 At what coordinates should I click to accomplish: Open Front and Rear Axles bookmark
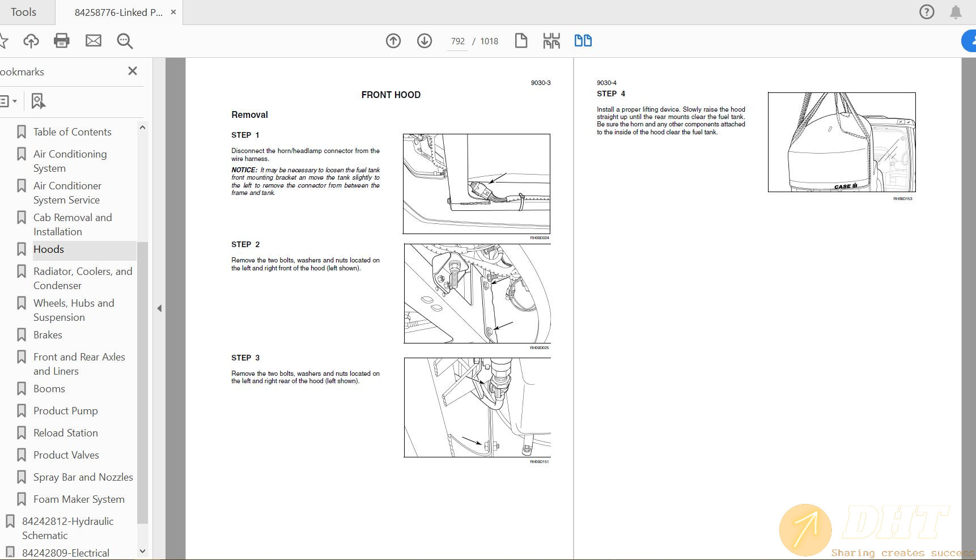tap(79, 364)
